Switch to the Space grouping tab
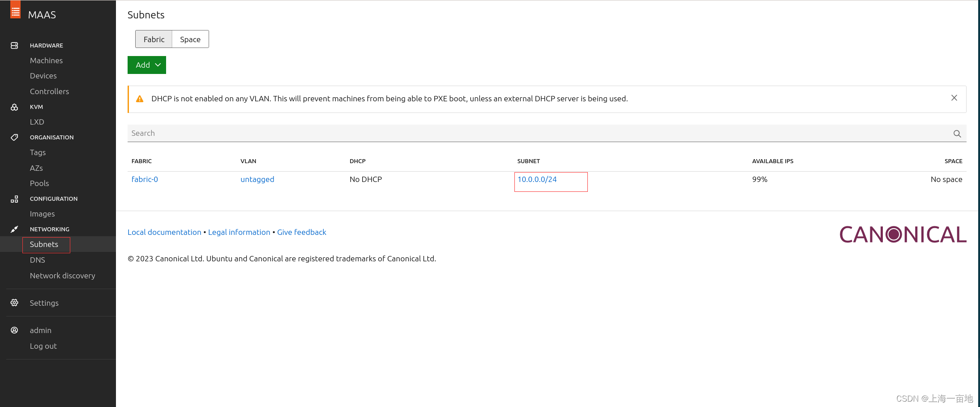Screen dimensions: 980x407 (x=190, y=39)
